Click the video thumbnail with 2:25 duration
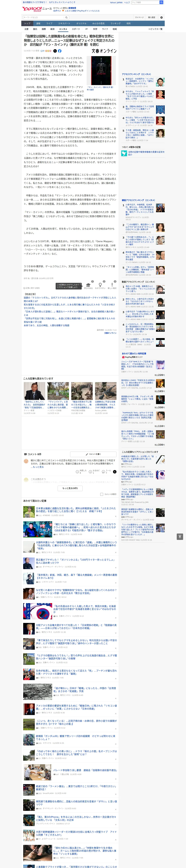The height and width of the screenshot is (868, 186). point(160,289)
